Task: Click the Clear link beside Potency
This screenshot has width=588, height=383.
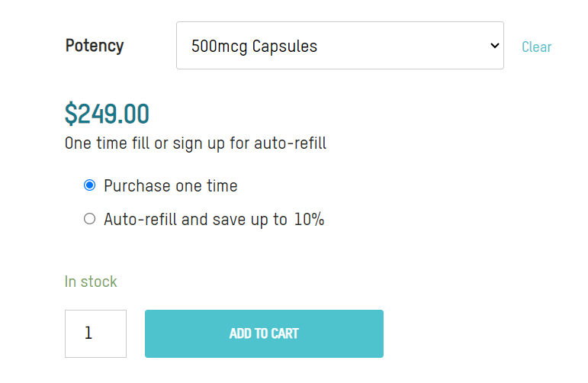Action: pos(536,47)
